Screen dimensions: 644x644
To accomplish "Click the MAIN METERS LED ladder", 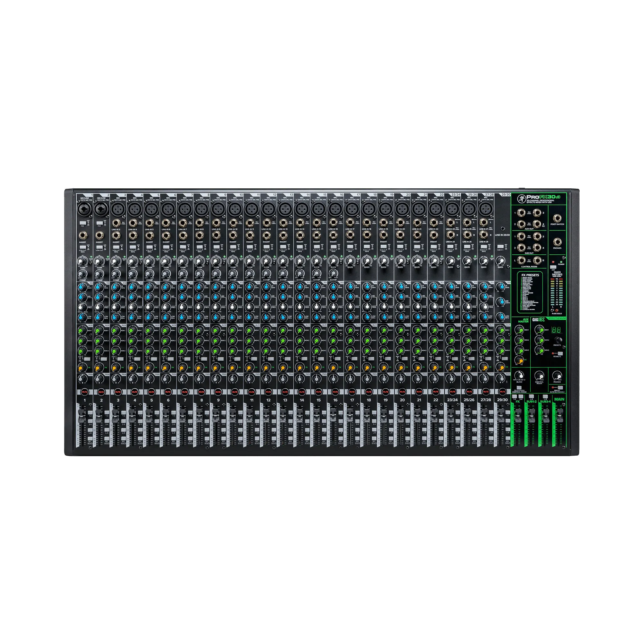I will tap(557, 292).
